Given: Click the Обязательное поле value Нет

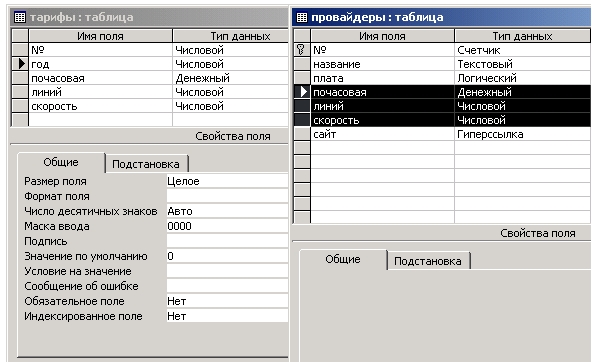Looking at the screenshot, I should coord(227,301).
